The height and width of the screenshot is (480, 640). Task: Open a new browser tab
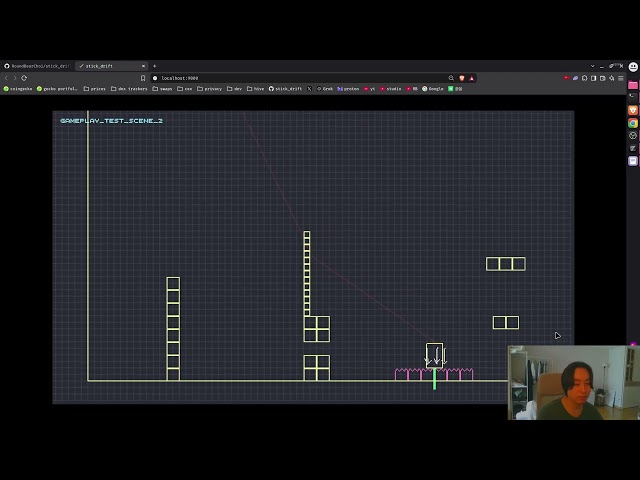click(154, 66)
